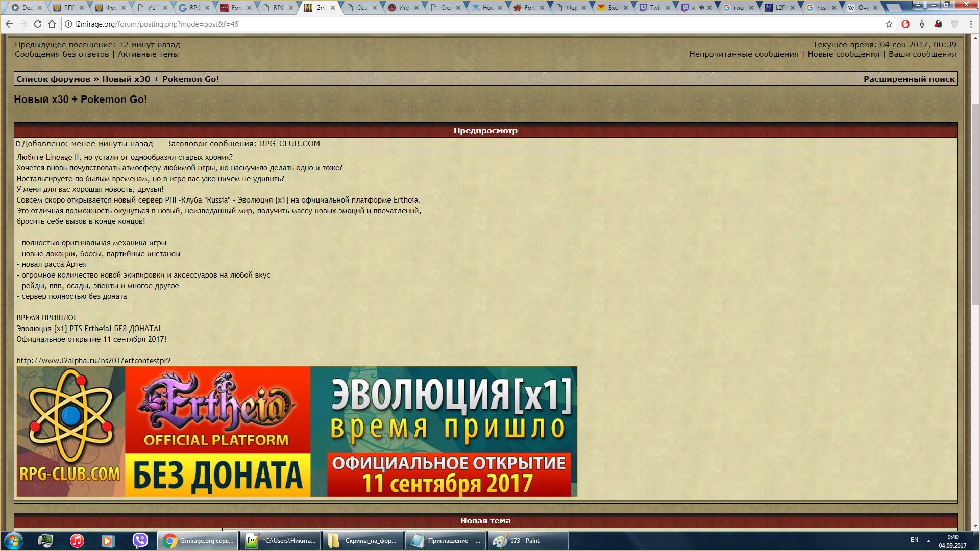Open the Chrome three-dot menu
Screen dimensions: 980x551
[x=970, y=24]
